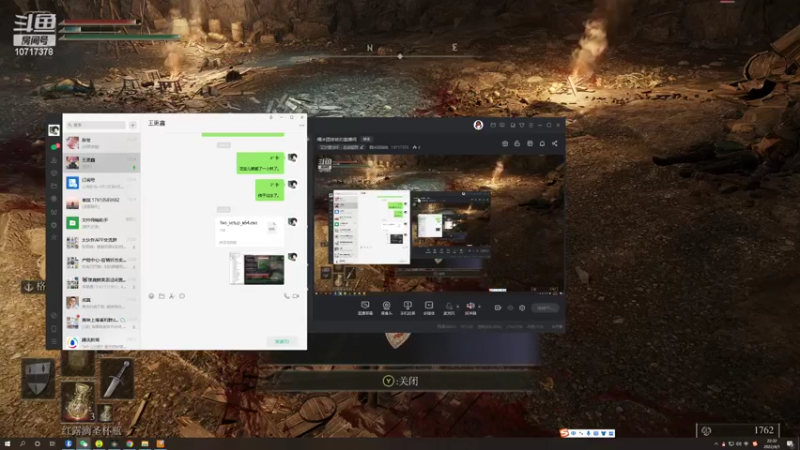Open Windows taskbar search
800x450 pixels.
click(x=22, y=444)
